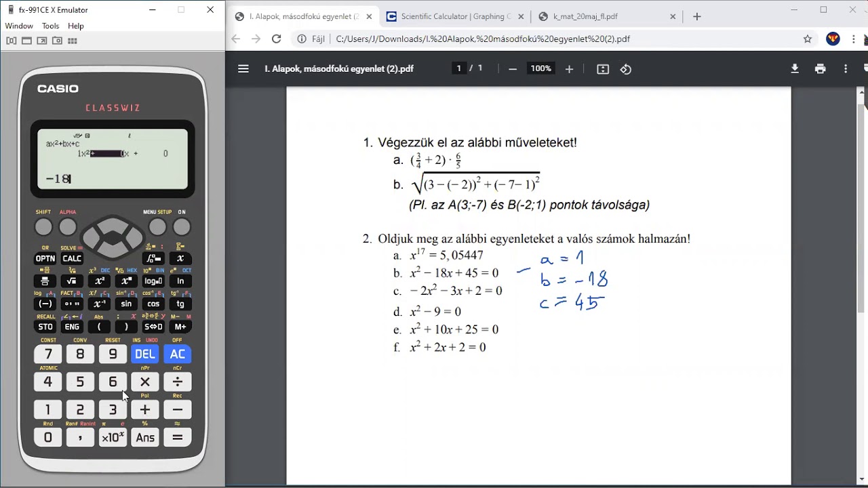
Task: Click the x power key
Action: click(126, 281)
